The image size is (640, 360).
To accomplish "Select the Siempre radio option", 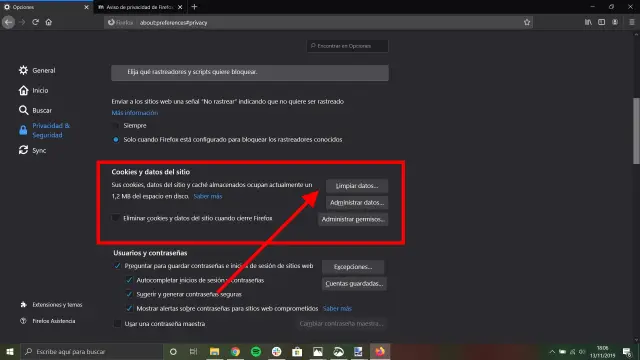I will [x=116, y=125].
